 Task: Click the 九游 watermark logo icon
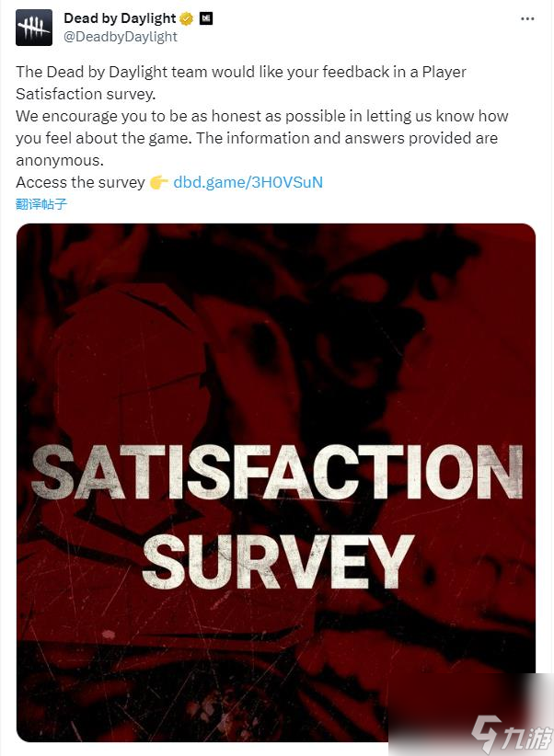pos(487,734)
